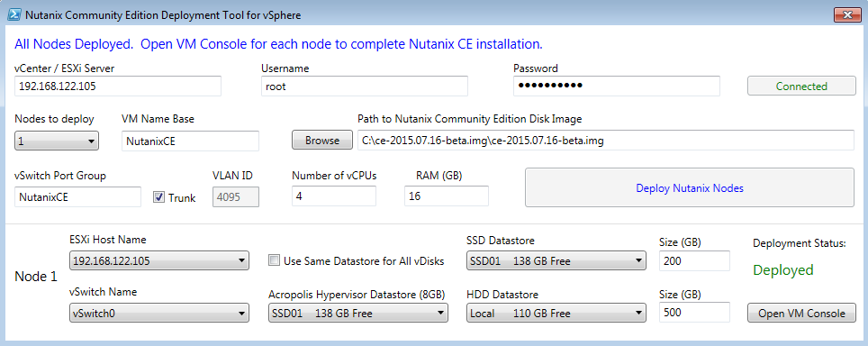Viewport: 868px width, 346px height.
Task: Click Open VM Console button
Action: pyautogui.click(x=801, y=313)
